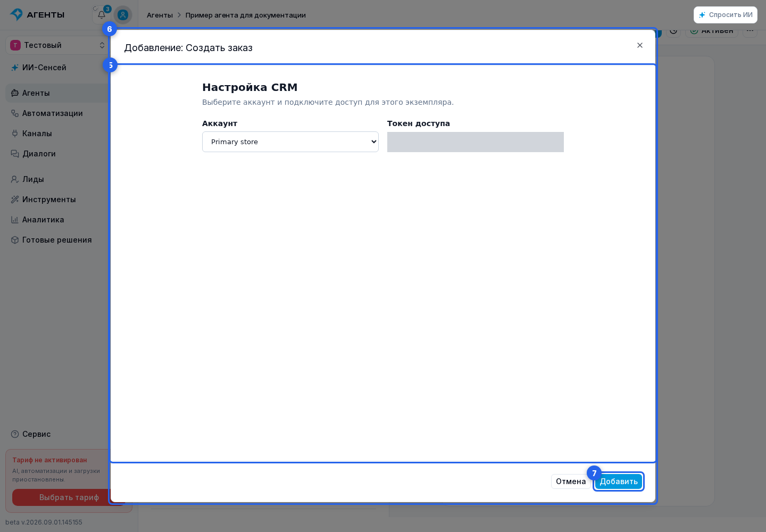Click the АГЕНТЫ logo icon

[x=16, y=14]
